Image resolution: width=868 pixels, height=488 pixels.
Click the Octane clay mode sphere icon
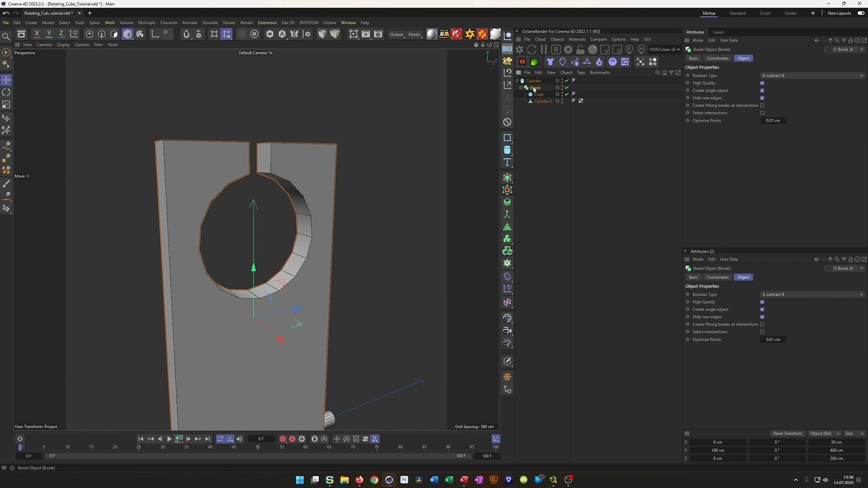tap(593, 50)
